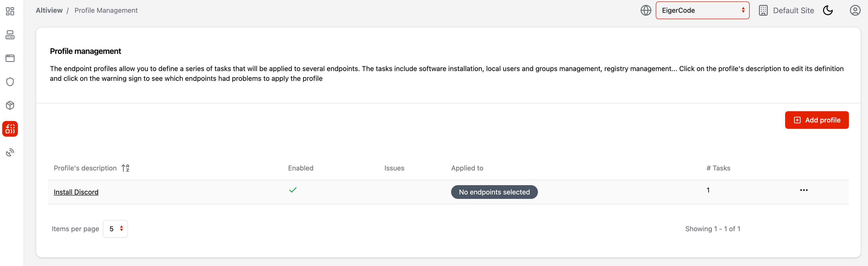
Task: Open the user account avatar icon
Action: coord(855,11)
